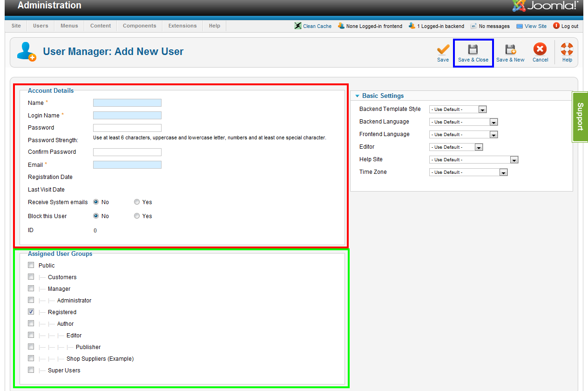Open the green Support side tab

580,117
